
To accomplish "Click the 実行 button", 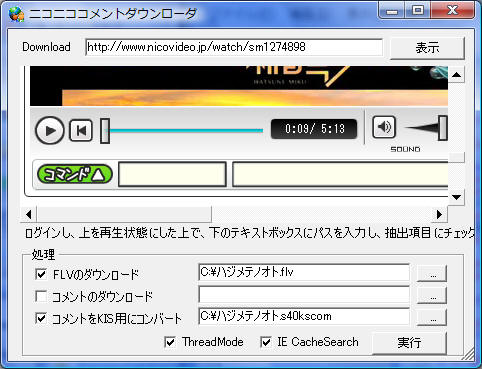I will click(x=409, y=343).
